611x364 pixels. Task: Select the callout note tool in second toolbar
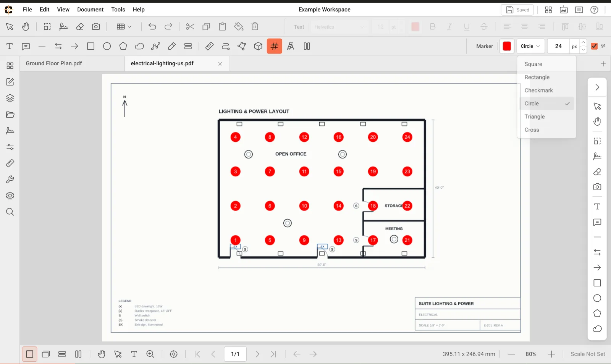click(x=26, y=46)
